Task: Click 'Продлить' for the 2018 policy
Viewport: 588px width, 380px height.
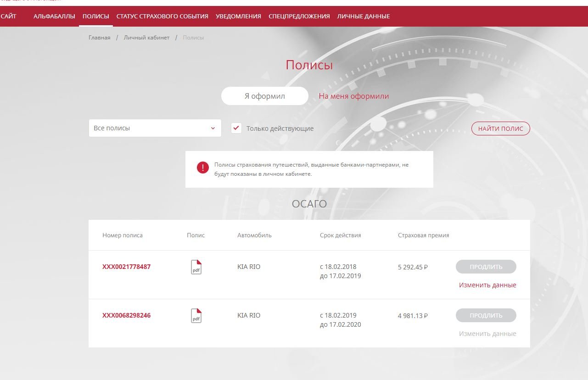Action: (x=486, y=267)
